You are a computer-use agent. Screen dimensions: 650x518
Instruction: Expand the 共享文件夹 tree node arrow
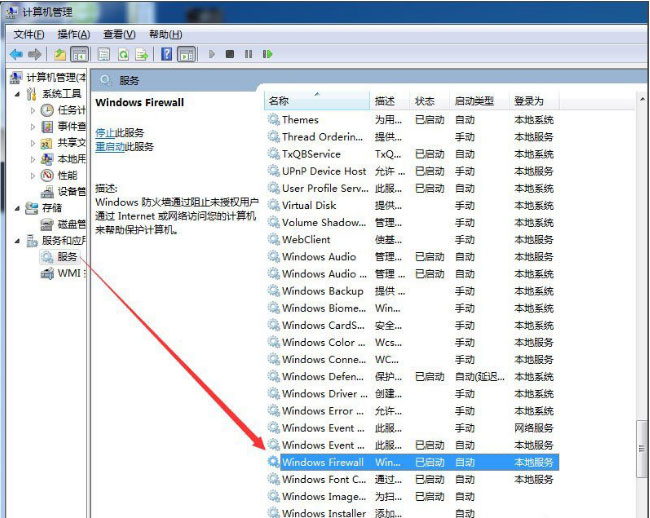coord(33,143)
